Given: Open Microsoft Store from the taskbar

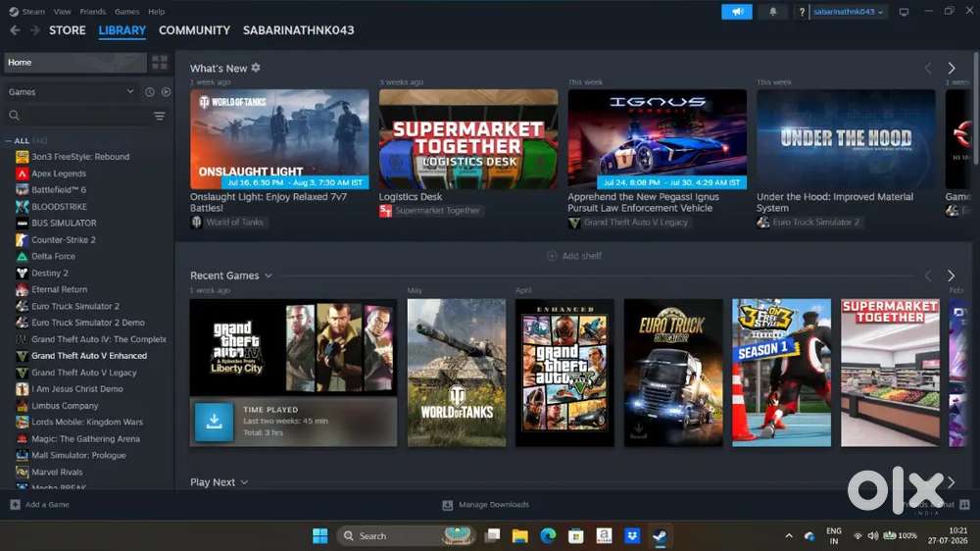Looking at the screenshot, I should 575,536.
